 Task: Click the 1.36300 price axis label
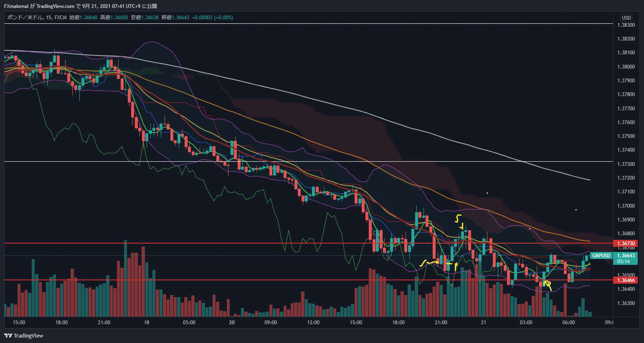coord(626,303)
